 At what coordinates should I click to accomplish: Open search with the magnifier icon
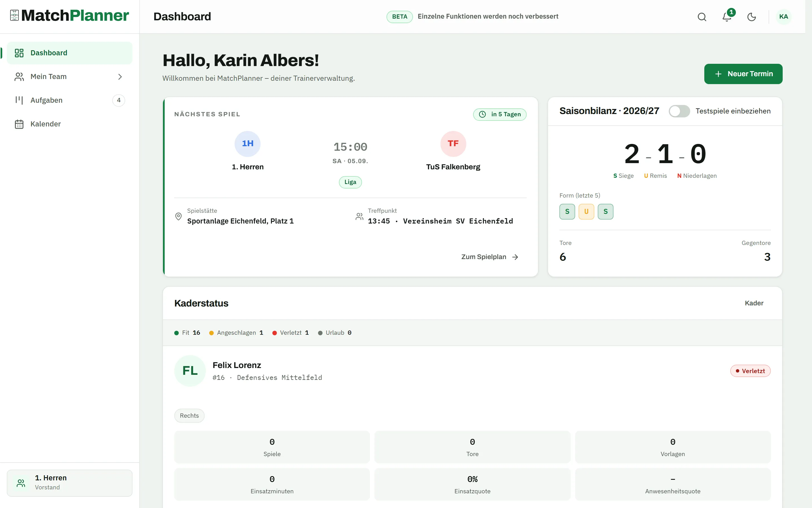point(701,17)
